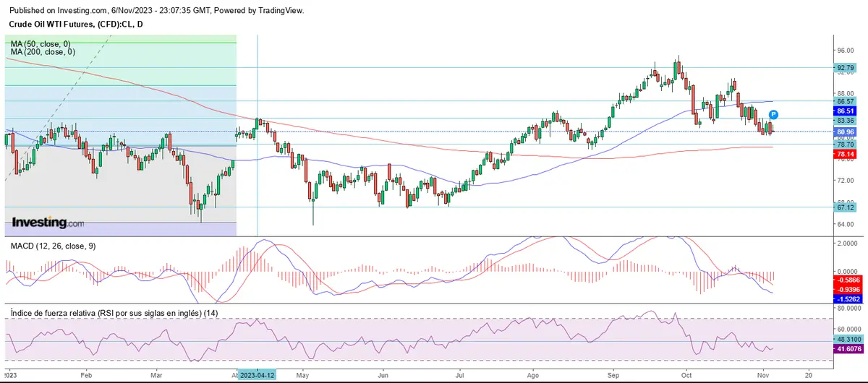This screenshot has width=868, height=383.
Task: Click the 92.79 horizontal level label
Action: (x=846, y=68)
